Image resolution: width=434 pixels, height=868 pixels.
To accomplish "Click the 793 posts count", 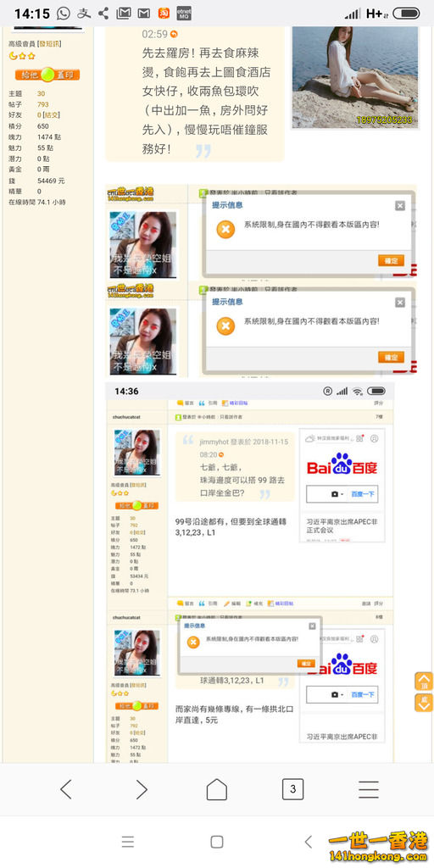I will tap(42, 104).
